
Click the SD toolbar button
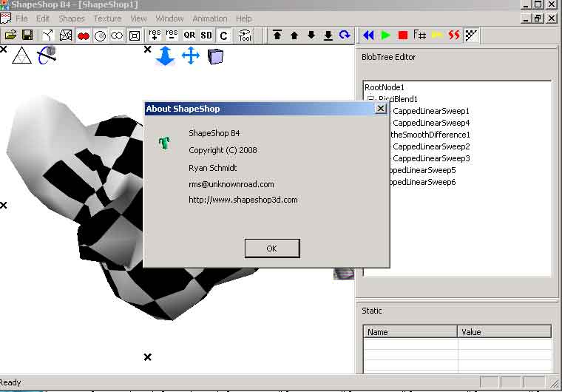click(206, 35)
